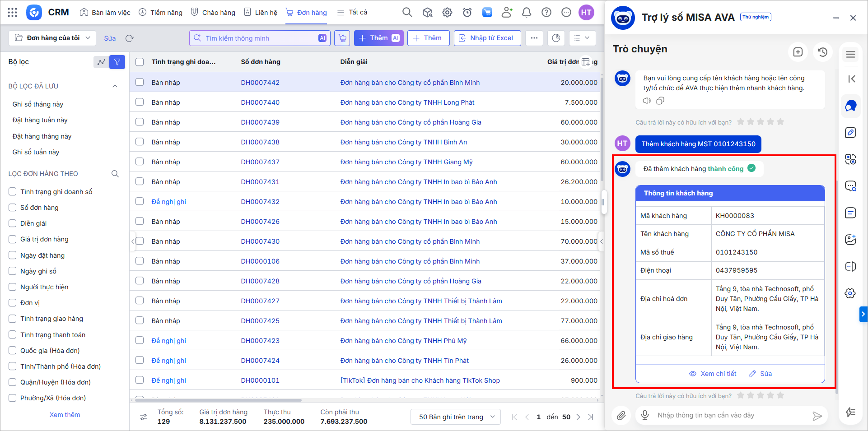Open the search magnifier in top bar
This screenshot has width=868, height=431.
(x=407, y=13)
